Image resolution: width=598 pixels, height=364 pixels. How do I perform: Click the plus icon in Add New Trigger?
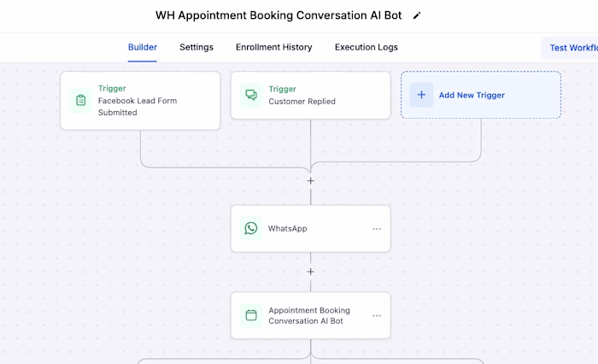click(x=421, y=95)
